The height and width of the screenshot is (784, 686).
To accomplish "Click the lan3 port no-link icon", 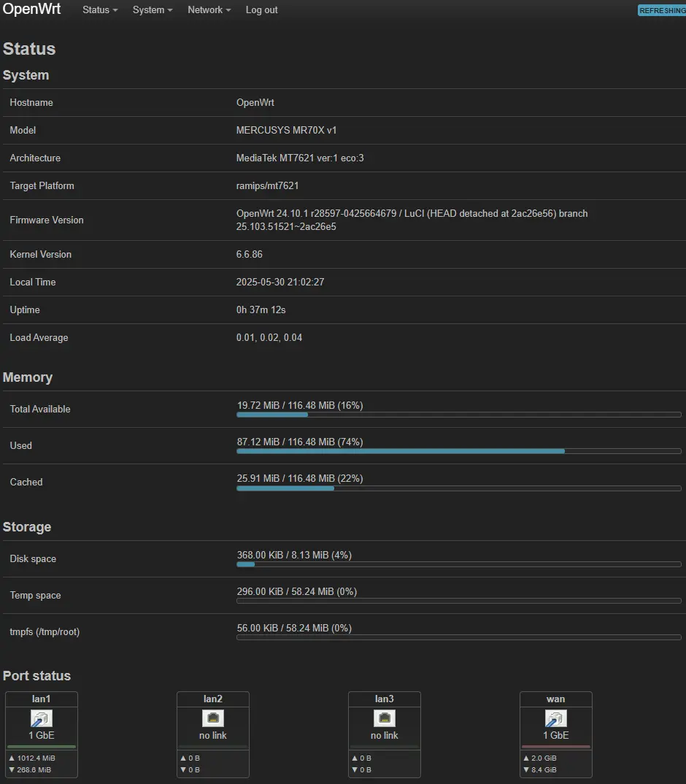I will click(385, 718).
